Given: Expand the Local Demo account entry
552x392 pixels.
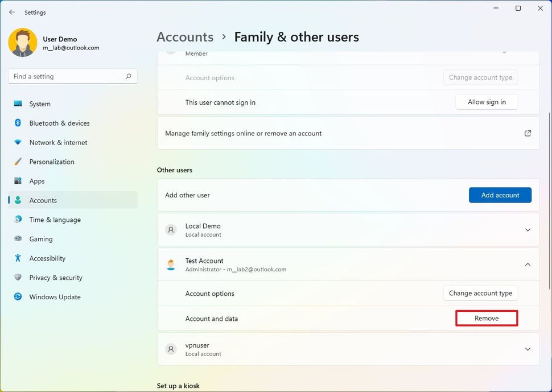Looking at the screenshot, I should (528, 230).
